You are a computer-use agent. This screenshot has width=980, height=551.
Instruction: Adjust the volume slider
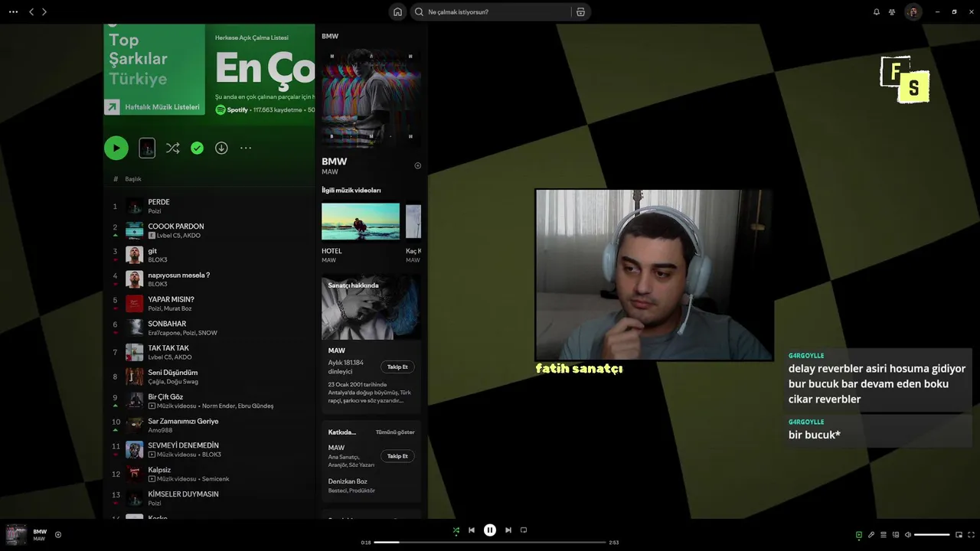tap(932, 535)
